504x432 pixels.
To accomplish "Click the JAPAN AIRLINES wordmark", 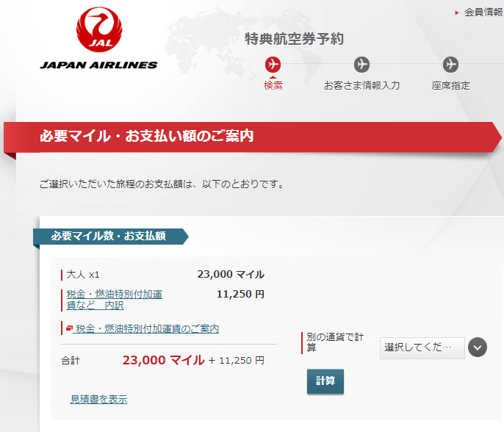I will (98, 65).
